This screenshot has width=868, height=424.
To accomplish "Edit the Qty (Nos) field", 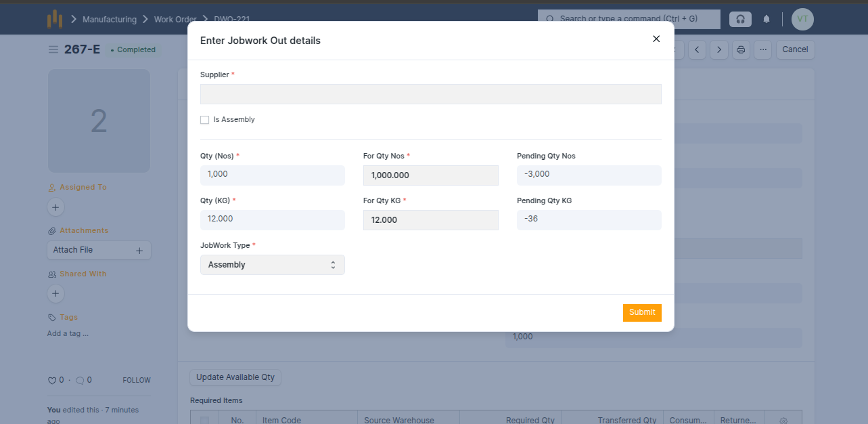I will 272,175.
